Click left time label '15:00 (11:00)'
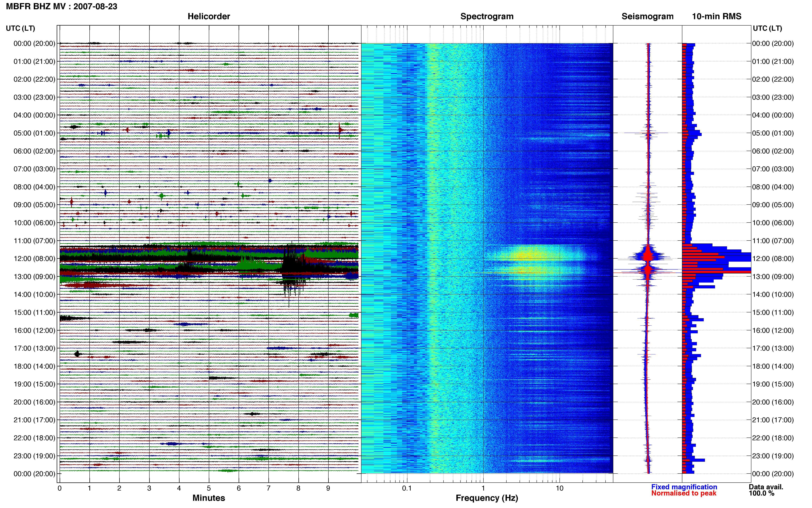The image size is (812, 508). (34, 312)
